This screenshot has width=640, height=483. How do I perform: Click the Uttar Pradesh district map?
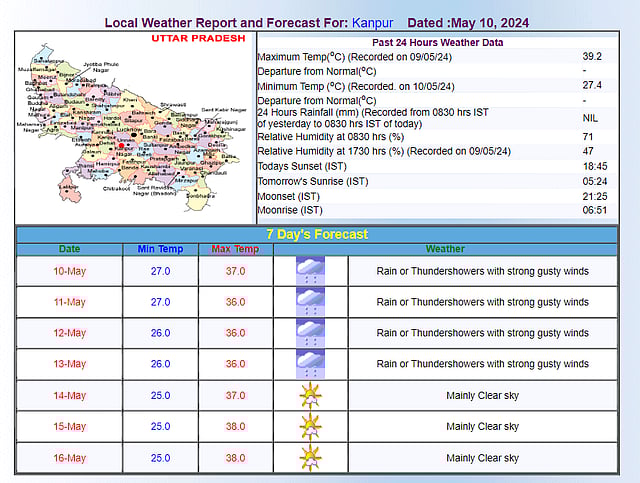pyautogui.click(x=134, y=123)
